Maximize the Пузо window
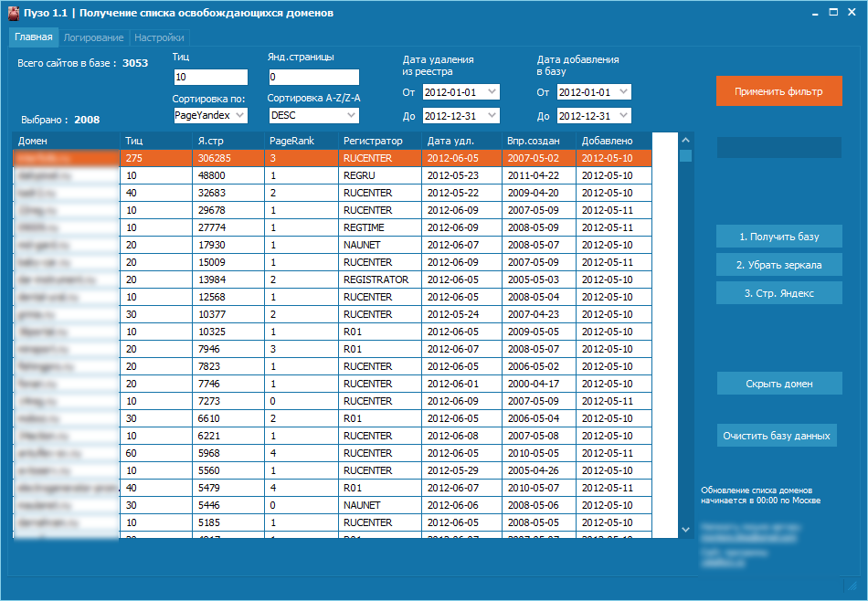Image resolution: width=868 pixels, height=601 pixels. tap(833, 12)
